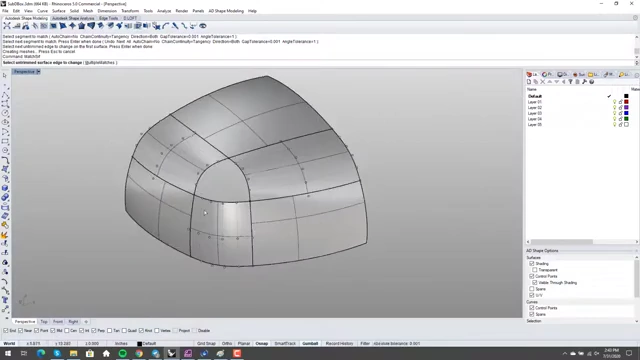
Task: Click the first icon in Autodesk Shape Modeling toolbar
Action: coord(7,26)
